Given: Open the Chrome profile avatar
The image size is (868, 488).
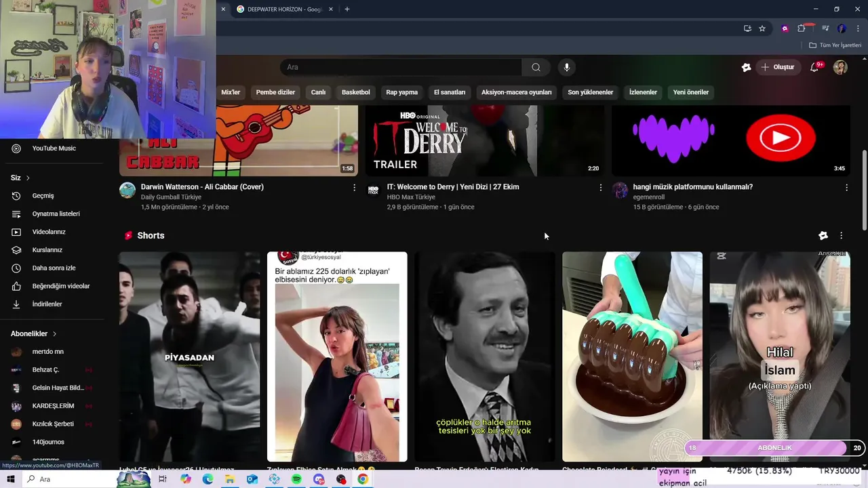Looking at the screenshot, I should pyautogui.click(x=842, y=28).
